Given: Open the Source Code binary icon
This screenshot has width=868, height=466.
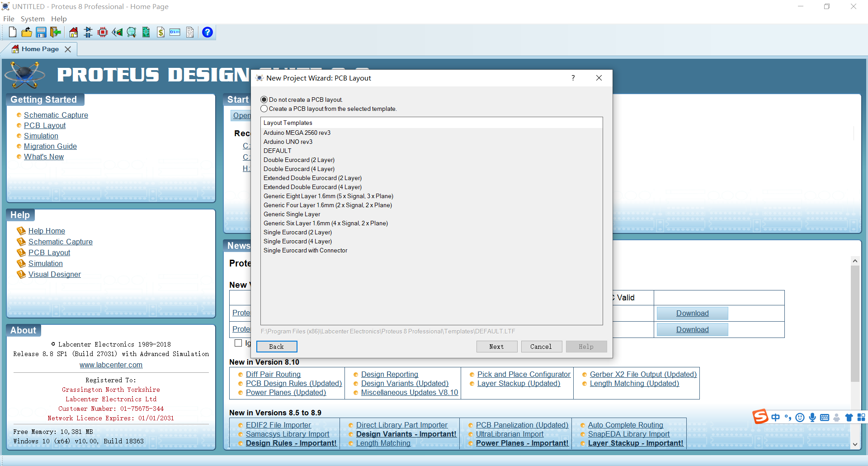Looking at the screenshot, I should pos(175,32).
